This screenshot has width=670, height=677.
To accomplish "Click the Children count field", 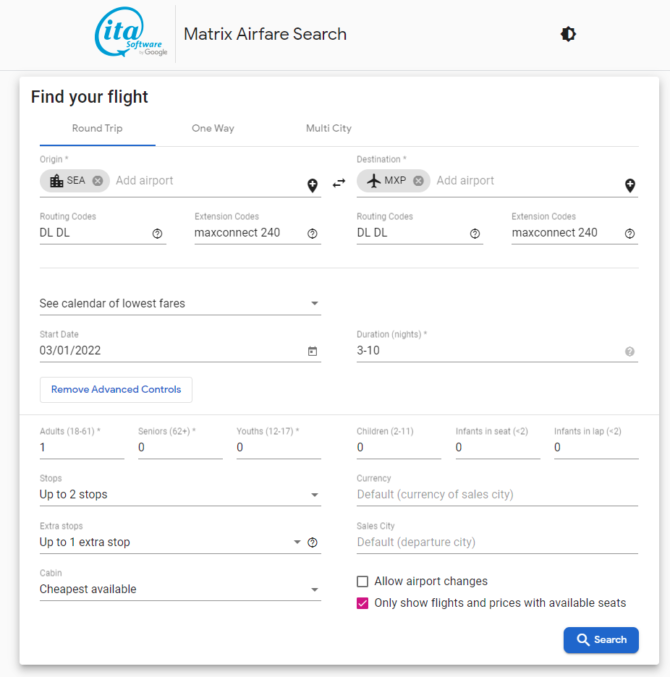I will pyautogui.click(x=399, y=447).
